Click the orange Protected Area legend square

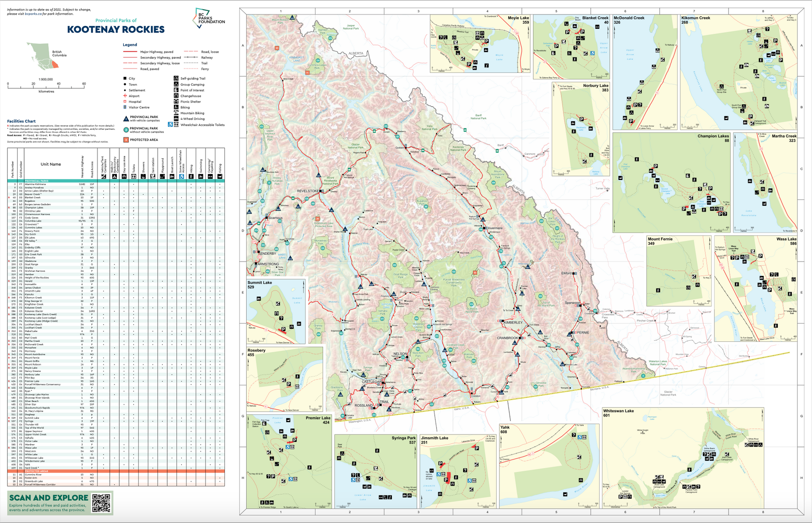point(126,140)
